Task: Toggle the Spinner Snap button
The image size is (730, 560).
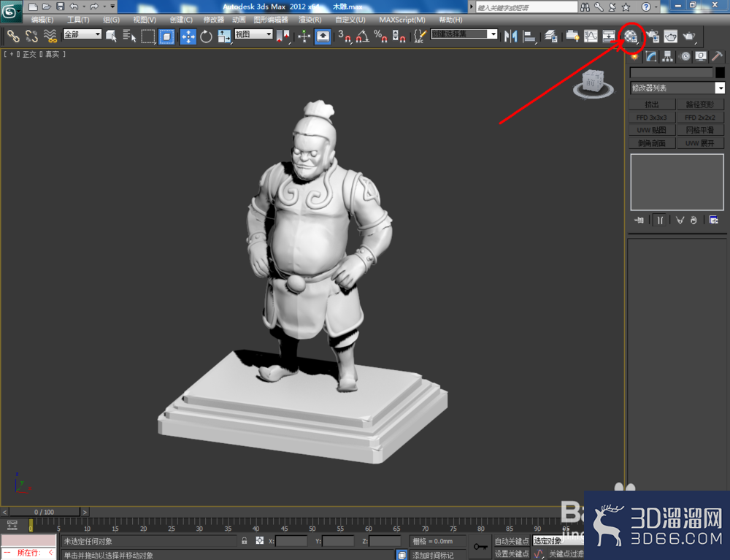Action: [x=399, y=37]
